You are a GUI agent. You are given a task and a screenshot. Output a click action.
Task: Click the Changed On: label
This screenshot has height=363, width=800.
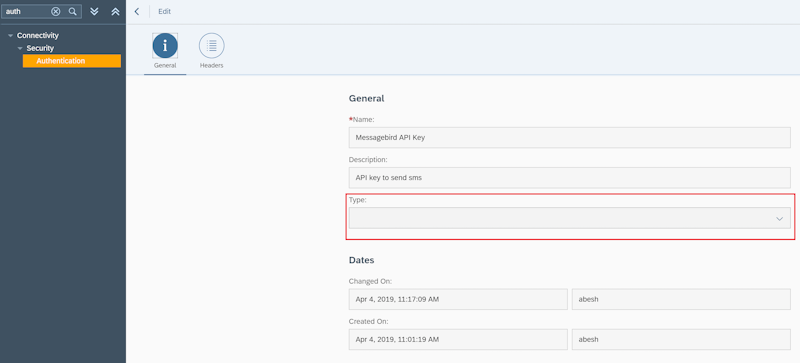tap(370, 281)
